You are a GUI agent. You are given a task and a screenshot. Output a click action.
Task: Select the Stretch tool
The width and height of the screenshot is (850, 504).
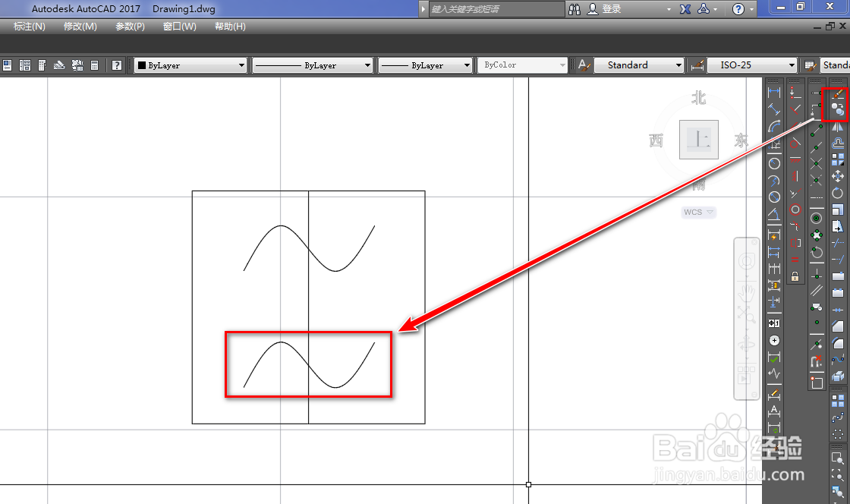pos(838,226)
